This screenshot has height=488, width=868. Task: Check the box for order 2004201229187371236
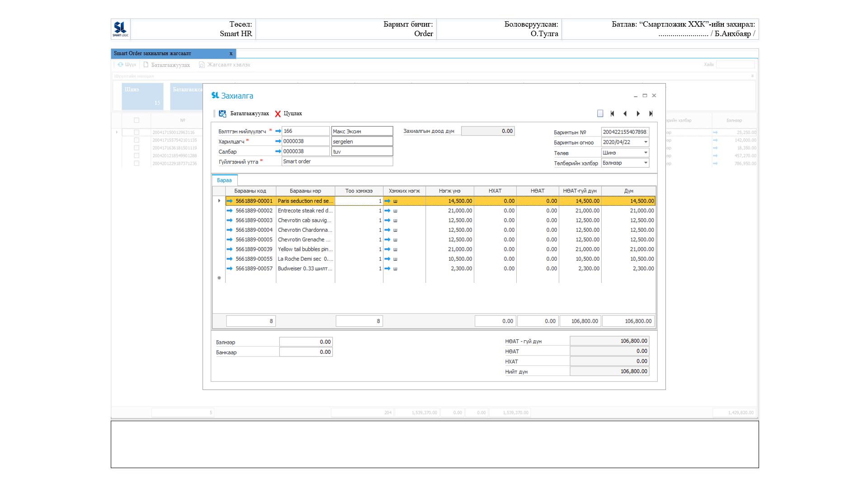137,163
